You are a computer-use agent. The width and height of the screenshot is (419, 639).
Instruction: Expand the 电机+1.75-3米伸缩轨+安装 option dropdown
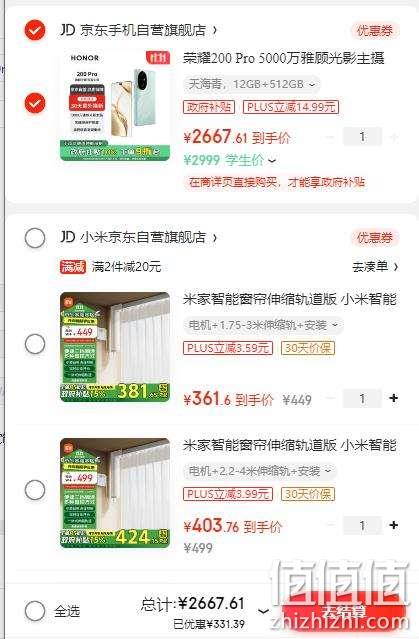coord(263,325)
